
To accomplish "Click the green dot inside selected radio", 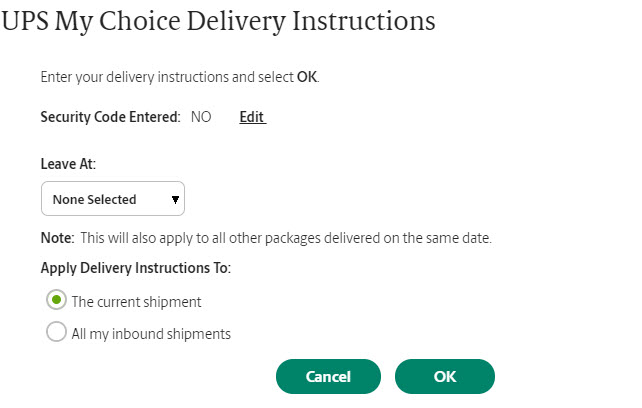I will tap(57, 300).
